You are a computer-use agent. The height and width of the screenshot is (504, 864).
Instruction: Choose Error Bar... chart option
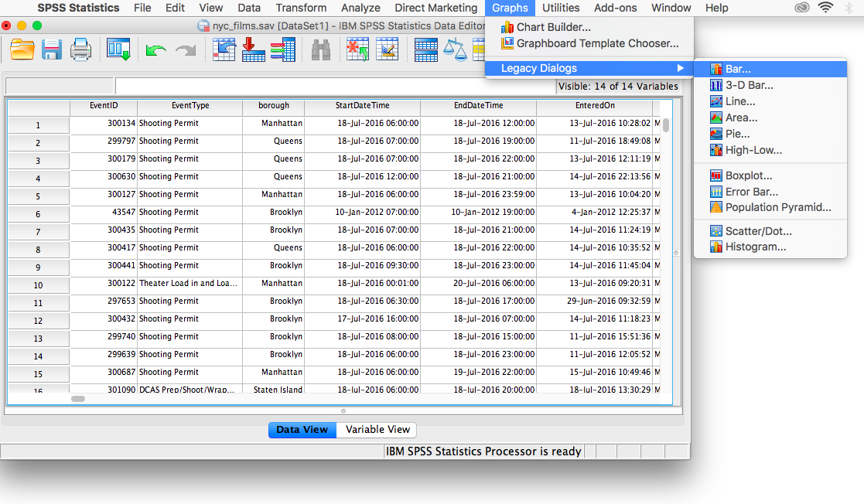click(x=770, y=192)
